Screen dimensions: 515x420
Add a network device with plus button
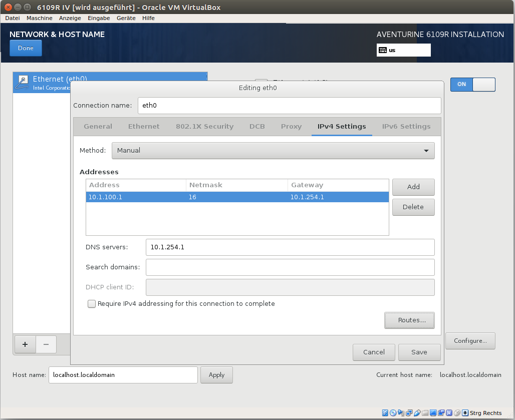point(25,344)
